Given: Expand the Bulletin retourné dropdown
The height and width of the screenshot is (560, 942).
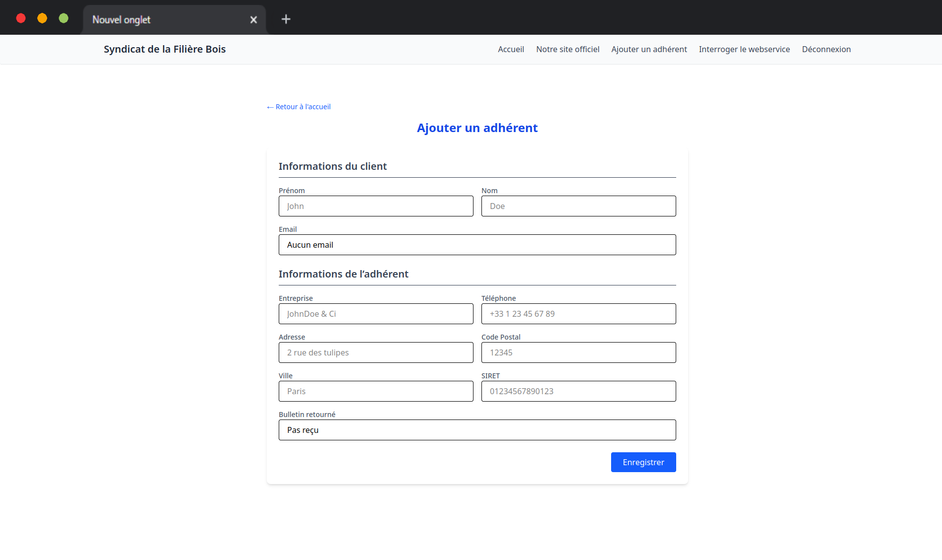Looking at the screenshot, I should point(477,430).
